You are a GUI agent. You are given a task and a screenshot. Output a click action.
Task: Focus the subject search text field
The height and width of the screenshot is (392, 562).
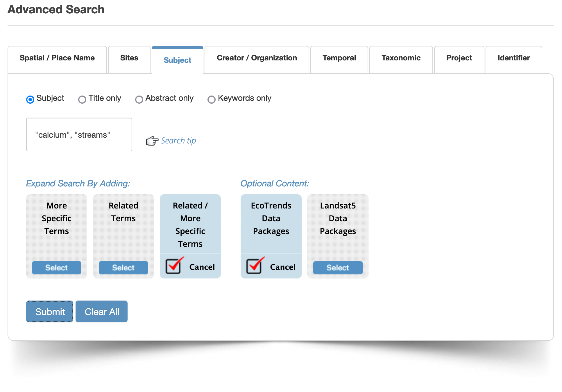pyautogui.click(x=79, y=134)
